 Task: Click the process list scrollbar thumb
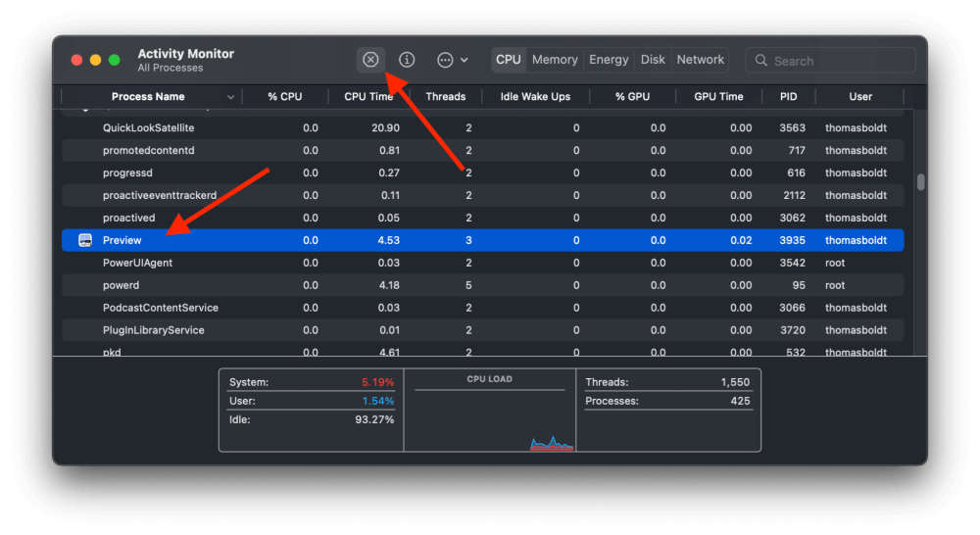pos(920,182)
